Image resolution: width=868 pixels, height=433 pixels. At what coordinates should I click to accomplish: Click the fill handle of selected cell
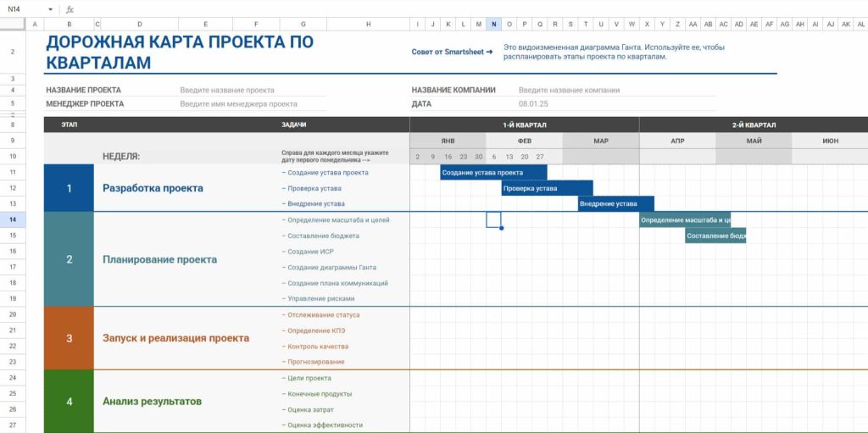[501, 228]
